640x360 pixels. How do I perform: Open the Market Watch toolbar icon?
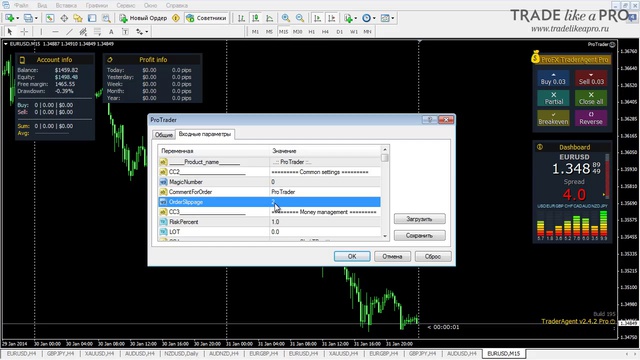tap(50, 18)
